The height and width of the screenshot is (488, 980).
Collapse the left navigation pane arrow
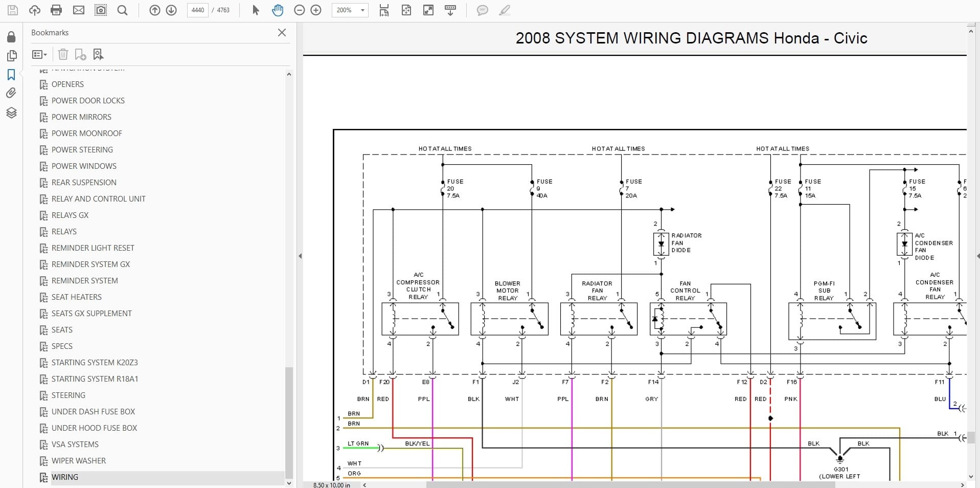click(300, 256)
